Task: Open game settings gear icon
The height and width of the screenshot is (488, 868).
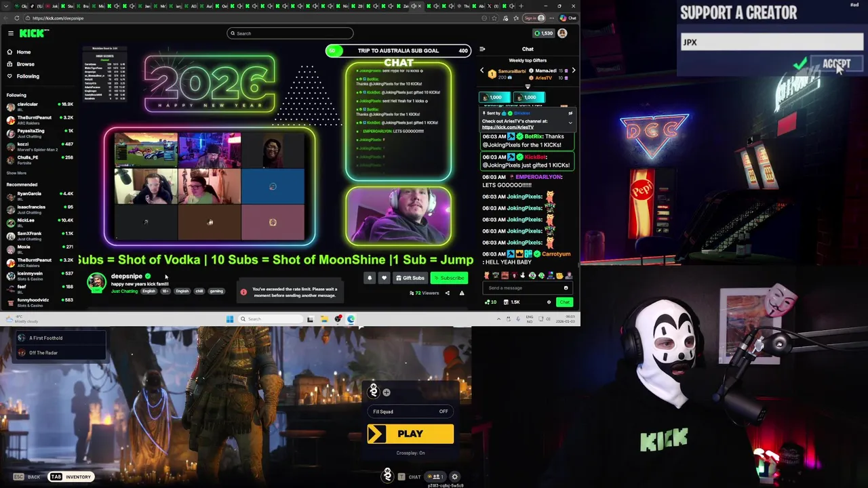Action: coord(455,477)
